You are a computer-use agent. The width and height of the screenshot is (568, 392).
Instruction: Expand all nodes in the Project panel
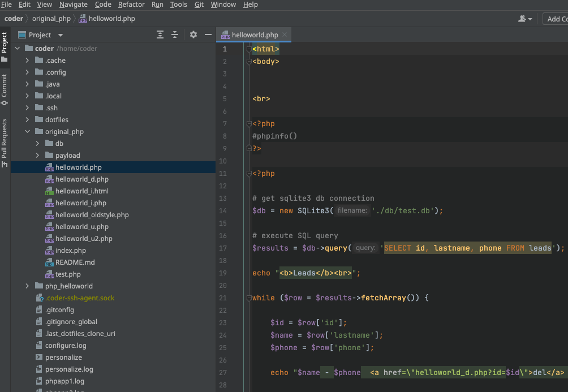pos(160,35)
